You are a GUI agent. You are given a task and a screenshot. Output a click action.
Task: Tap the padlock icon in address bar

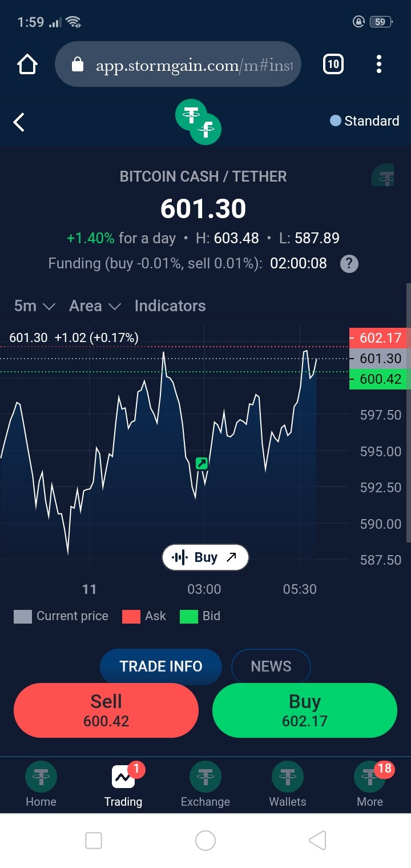78,65
